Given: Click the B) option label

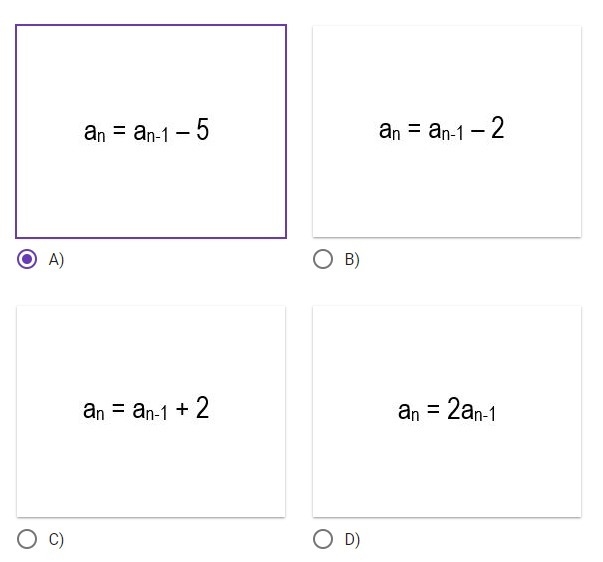Looking at the screenshot, I should click(x=352, y=260).
